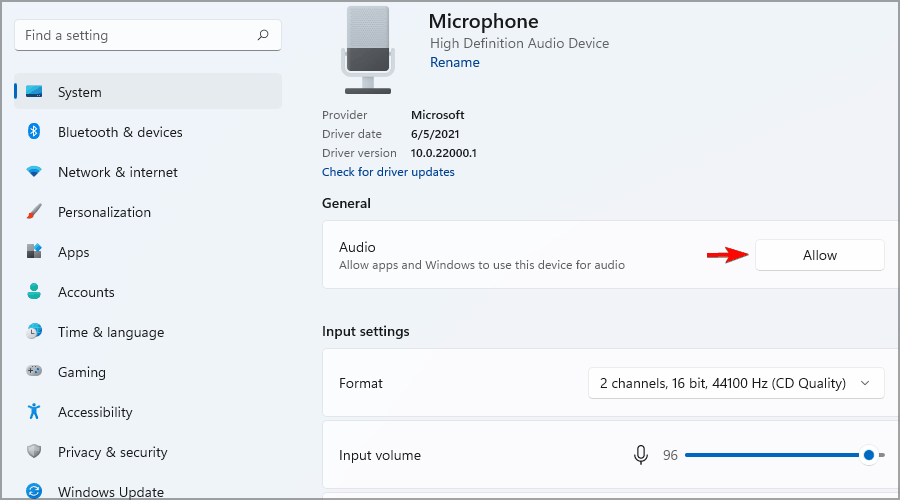Viewport: 900px width, 500px height.
Task: Click the Personalization paintbrush icon
Action: (34, 211)
